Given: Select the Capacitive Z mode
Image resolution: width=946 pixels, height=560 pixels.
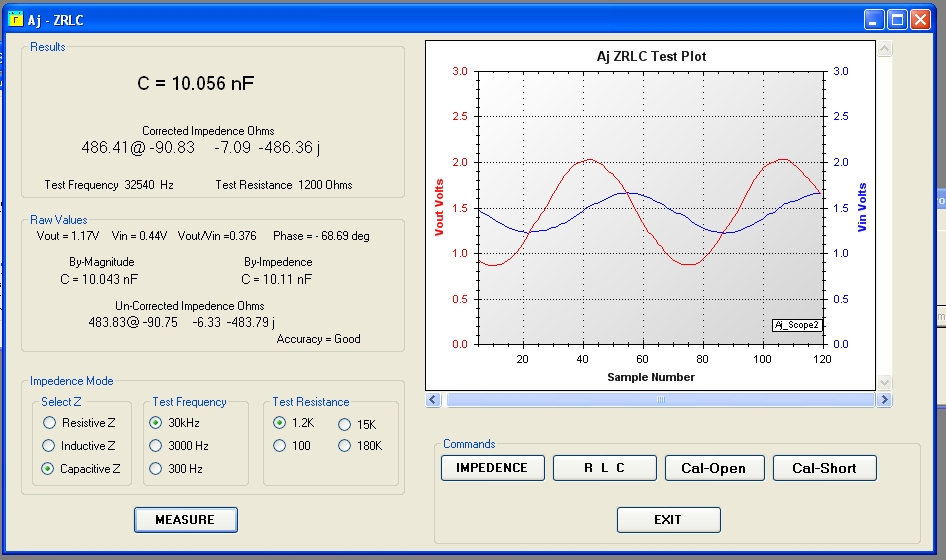Looking at the screenshot, I should click(81, 468).
